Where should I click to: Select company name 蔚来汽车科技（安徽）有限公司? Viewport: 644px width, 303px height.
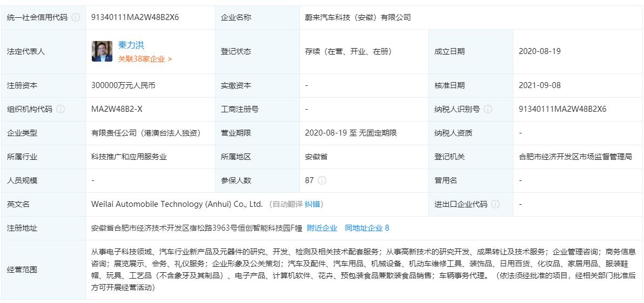[358, 17]
